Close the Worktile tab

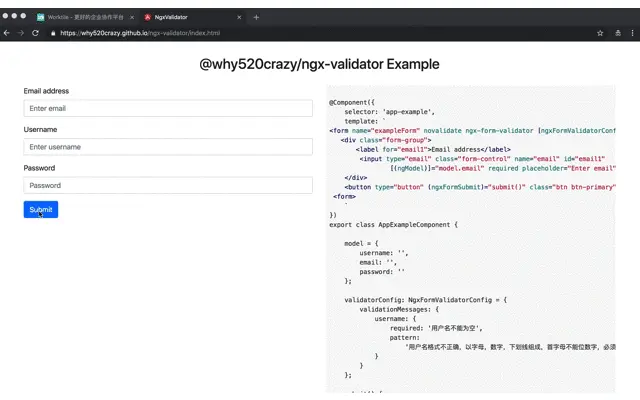click(x=132, y=17)
